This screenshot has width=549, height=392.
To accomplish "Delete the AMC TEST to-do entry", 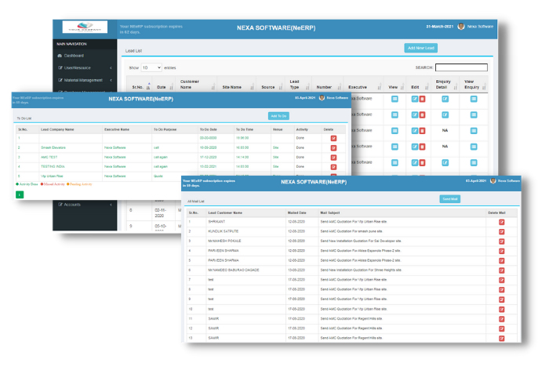I will tap(333, 156).
